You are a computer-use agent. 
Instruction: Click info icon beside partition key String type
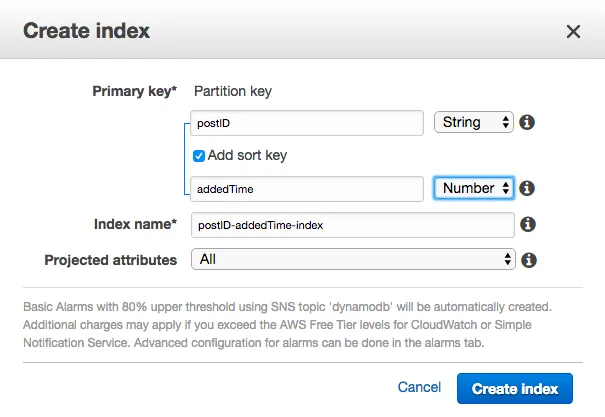click(527, 123)
